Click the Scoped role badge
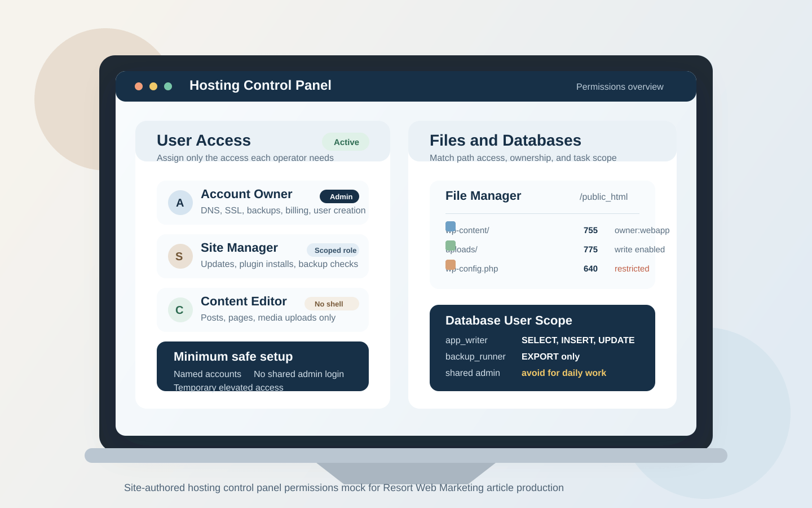 (x=333, y=250)
